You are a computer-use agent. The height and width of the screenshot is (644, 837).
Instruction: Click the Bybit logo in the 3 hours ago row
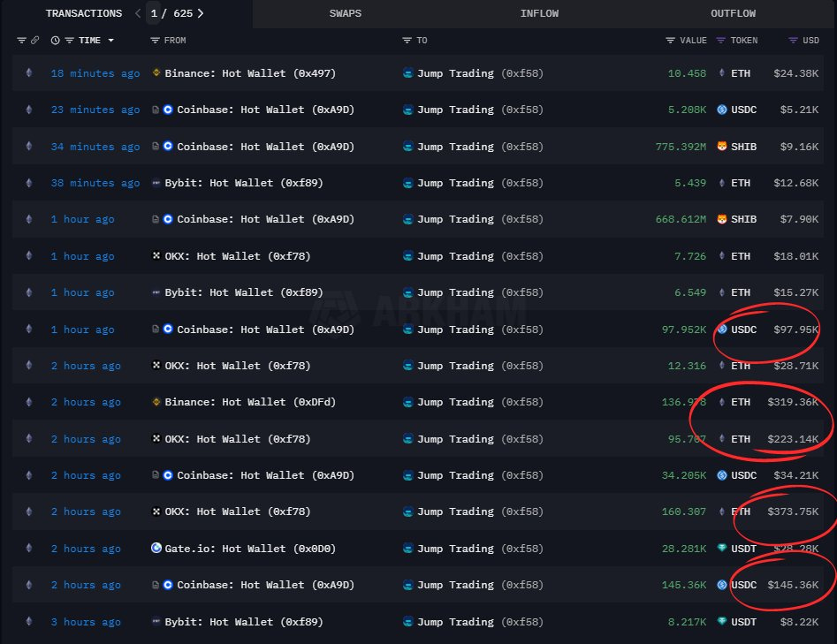tap(156, 621)
